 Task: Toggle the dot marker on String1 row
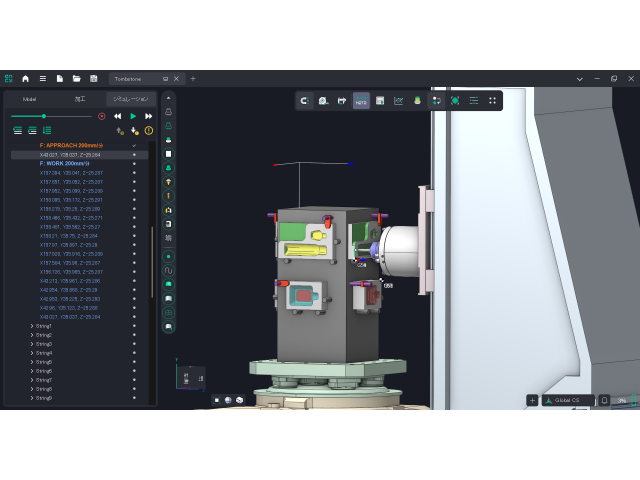tap(134, 326)
